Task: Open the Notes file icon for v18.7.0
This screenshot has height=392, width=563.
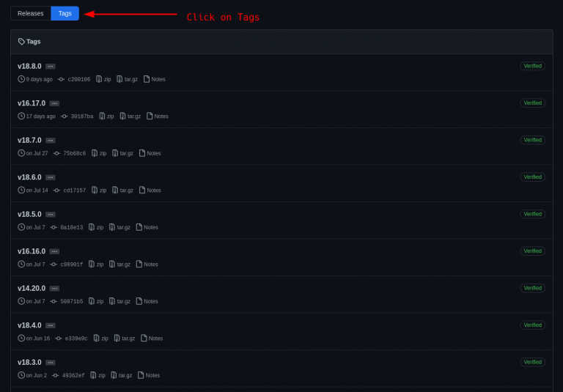Action: click(142, 153)
